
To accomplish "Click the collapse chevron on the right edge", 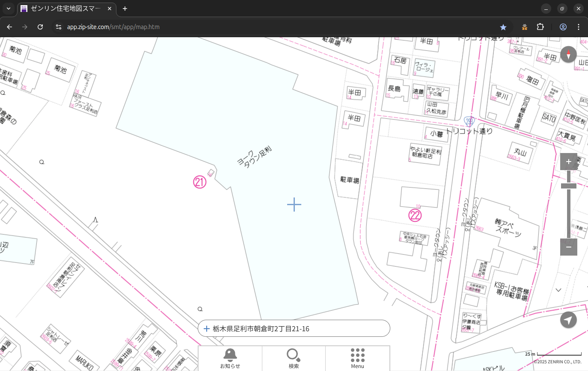I will [558, 290].
